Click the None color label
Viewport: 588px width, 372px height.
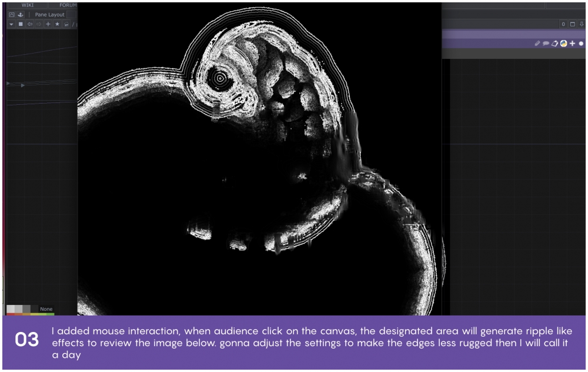46,309
